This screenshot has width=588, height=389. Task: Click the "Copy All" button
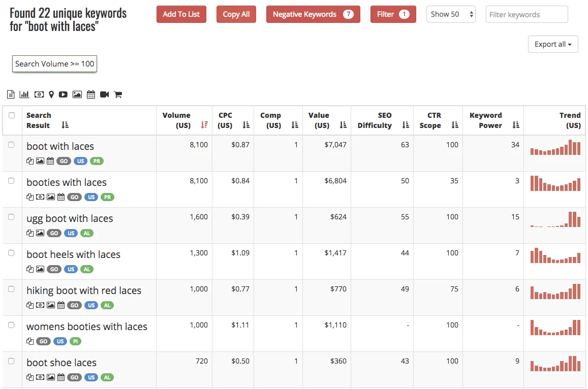(236, 14)
